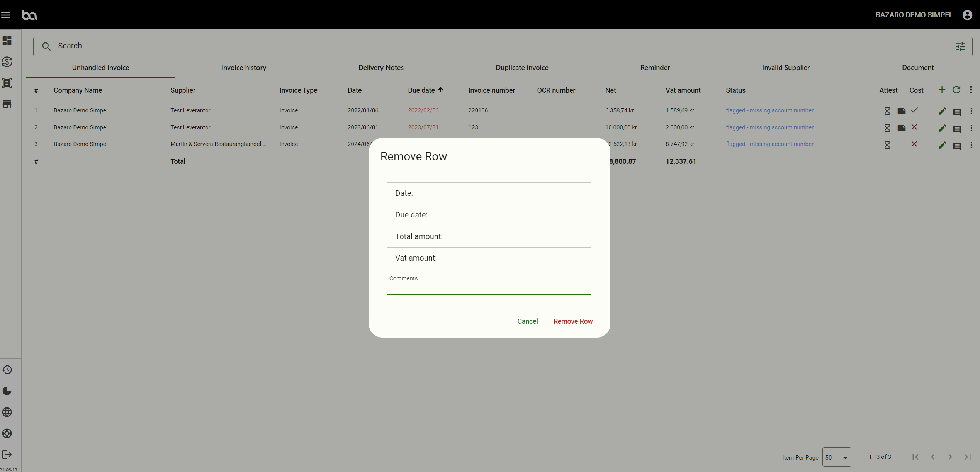980x472 pixels.
Task: Switch to the Invoice history tab
Action: pos(243,68)
